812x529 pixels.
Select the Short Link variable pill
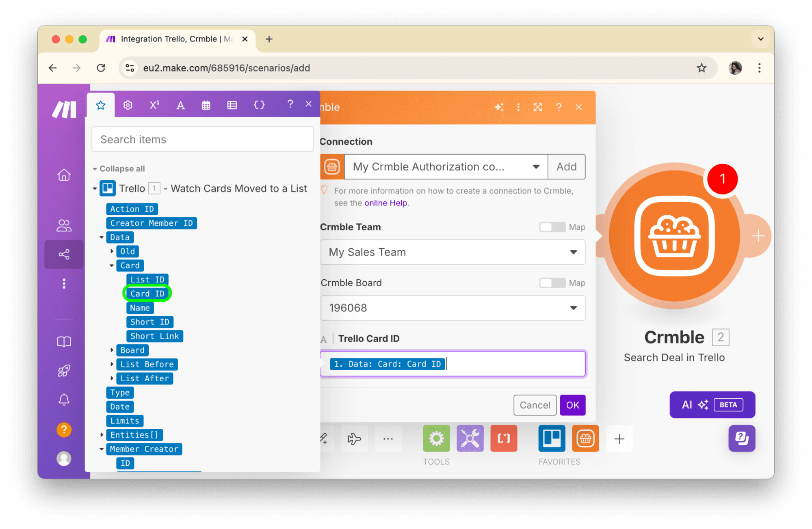coord(154,336)
